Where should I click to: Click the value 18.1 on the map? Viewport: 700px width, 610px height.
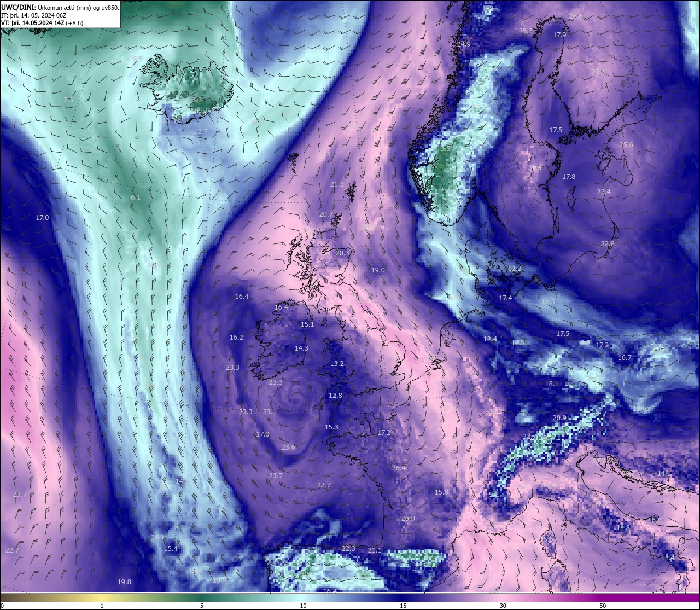point(552,384)
